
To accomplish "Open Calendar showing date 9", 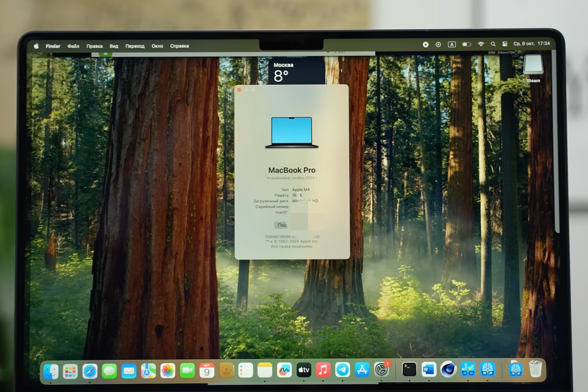I will coord(207,370).
